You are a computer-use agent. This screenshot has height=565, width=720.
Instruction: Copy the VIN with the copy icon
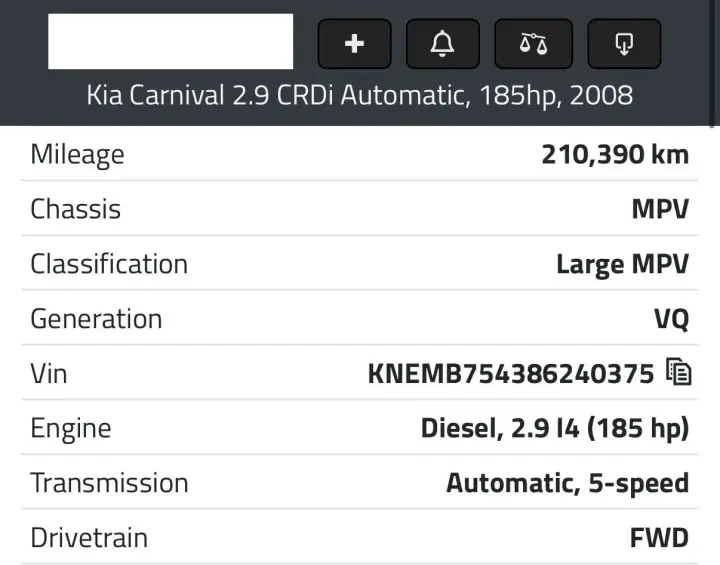pyautogui.click(x=679, y=372)
